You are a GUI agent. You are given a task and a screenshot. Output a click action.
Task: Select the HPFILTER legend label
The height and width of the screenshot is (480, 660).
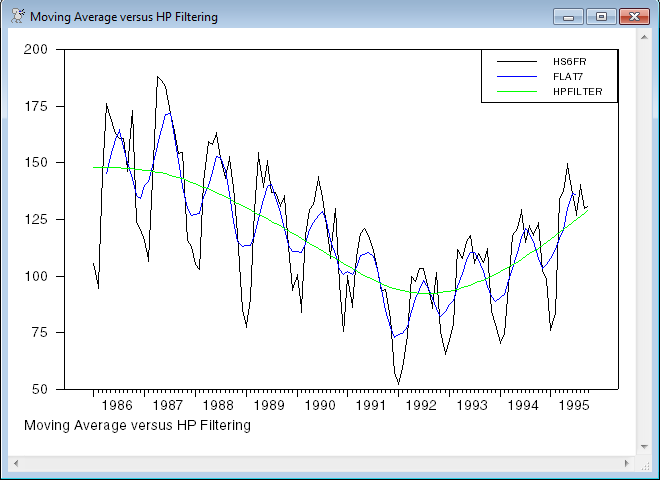point(584,92)
